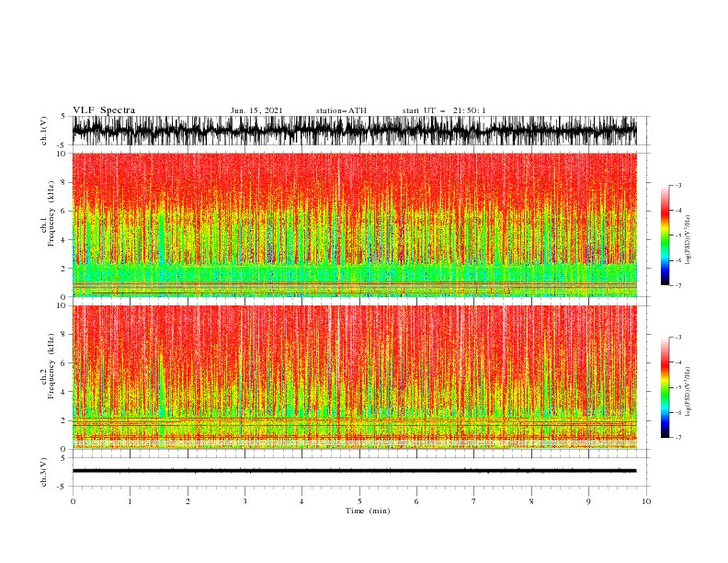Click time axis tick label "3"

(x=245, y=501)
